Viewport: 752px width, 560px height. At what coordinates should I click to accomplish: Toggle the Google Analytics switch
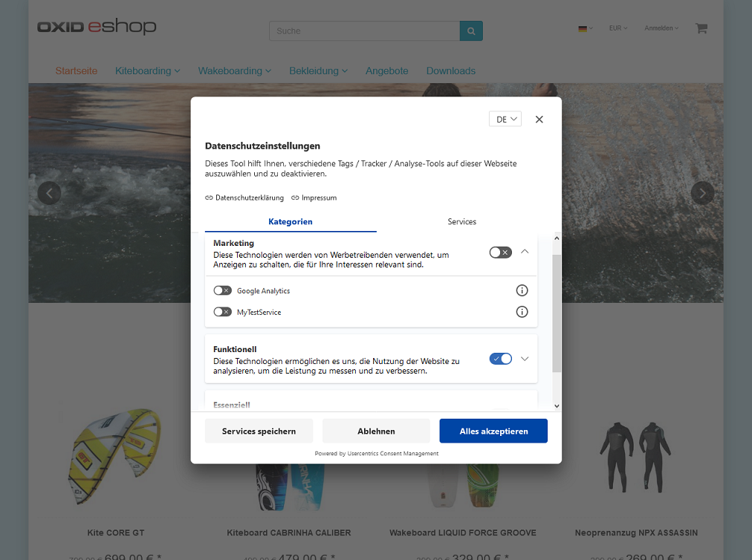click(x=222, y=290)
